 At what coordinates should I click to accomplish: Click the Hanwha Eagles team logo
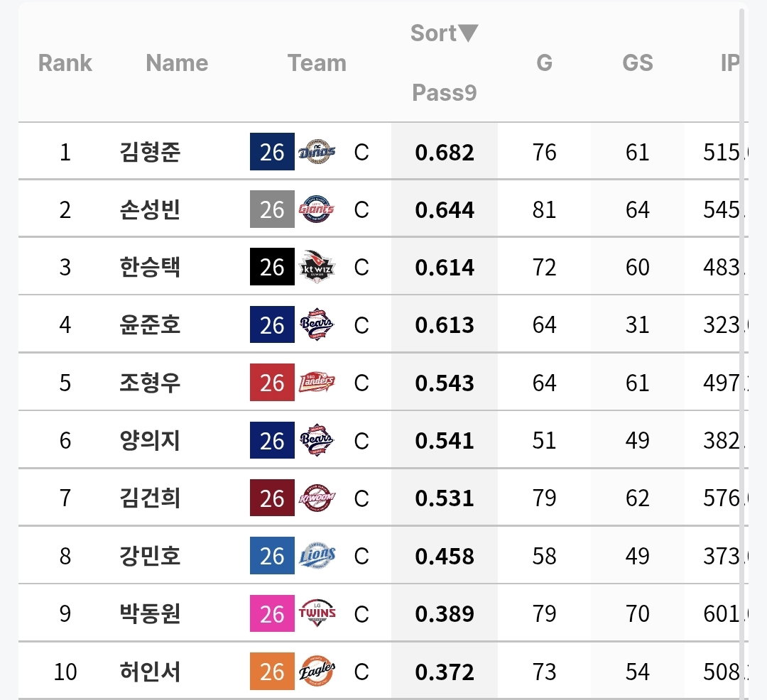(317, 671)
